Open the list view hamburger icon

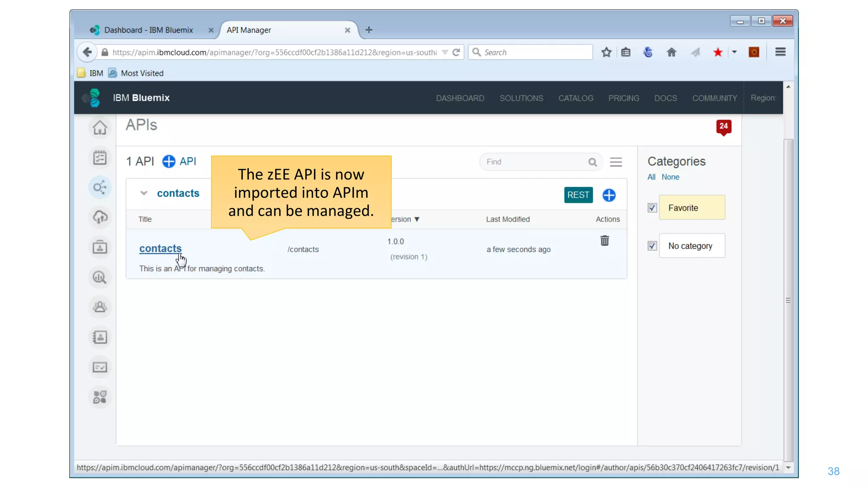point(616,162)
